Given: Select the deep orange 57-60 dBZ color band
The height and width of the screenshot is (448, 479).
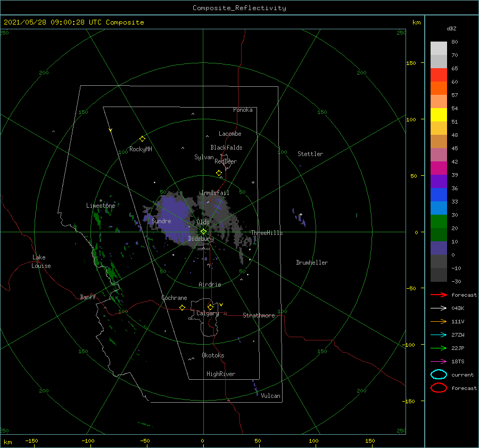Looking at the screenshot, I should click(439, 88).
